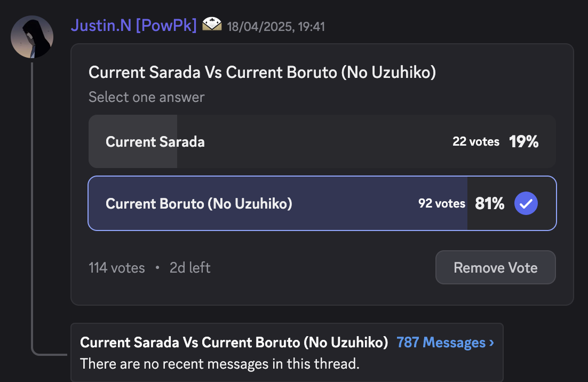Click the 81% percentage label for Boruto
The image size is (588, 382).
click(x=489, y=203)
